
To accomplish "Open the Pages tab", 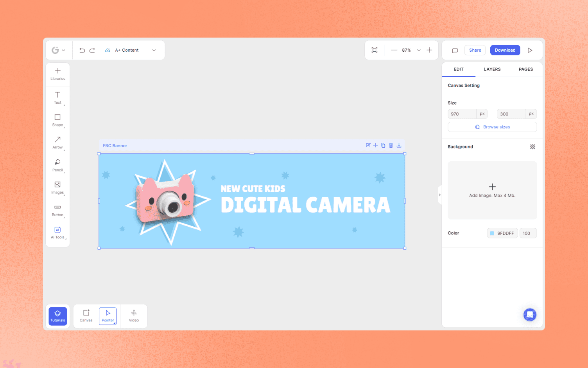I will pyautogui.click(x=525, y=69).
